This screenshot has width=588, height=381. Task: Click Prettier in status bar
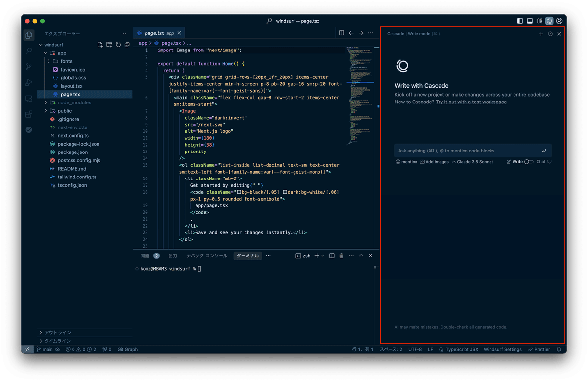click(x=539, y=349)
